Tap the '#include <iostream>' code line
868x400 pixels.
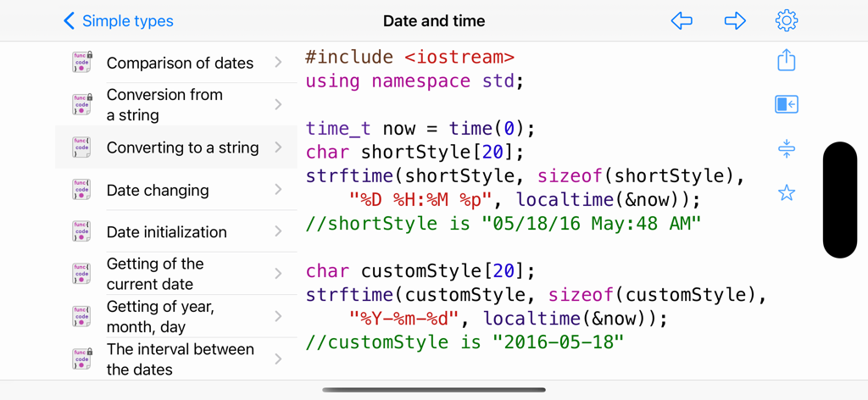pyautogui.click(x=410, y=57)
